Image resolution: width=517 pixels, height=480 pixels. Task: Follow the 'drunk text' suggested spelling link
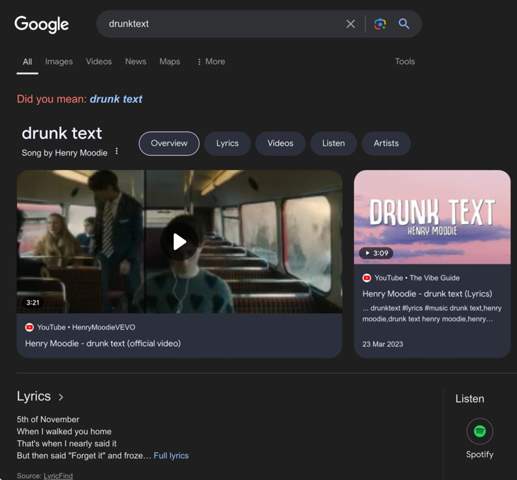click(x=116, y=99)
